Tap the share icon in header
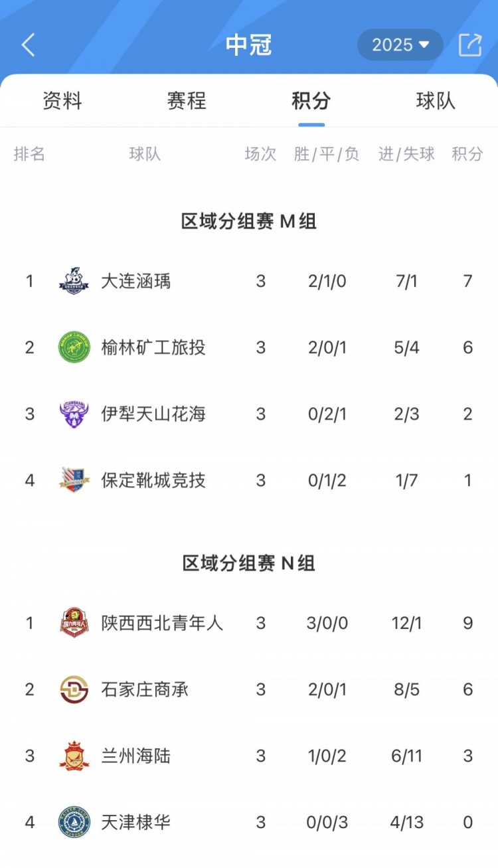Viewport: 498px width, 868px height. (x=470, y=45)
